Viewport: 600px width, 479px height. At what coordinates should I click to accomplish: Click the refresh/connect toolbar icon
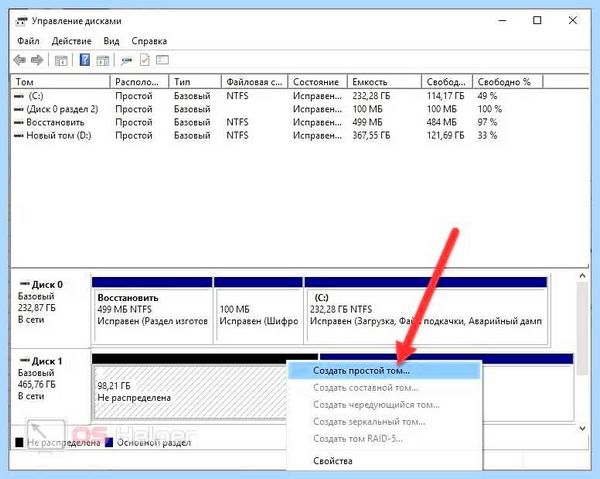click(126, 60)
